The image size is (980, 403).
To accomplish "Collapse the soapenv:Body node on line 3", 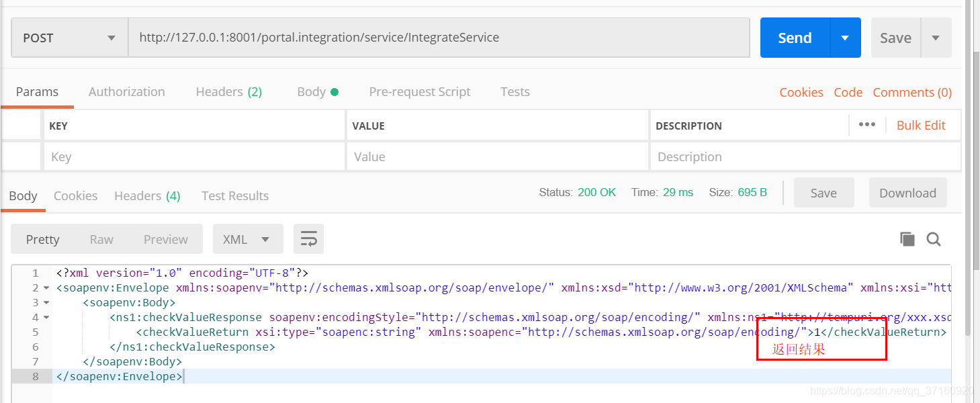I will click(x=46, y=302).
